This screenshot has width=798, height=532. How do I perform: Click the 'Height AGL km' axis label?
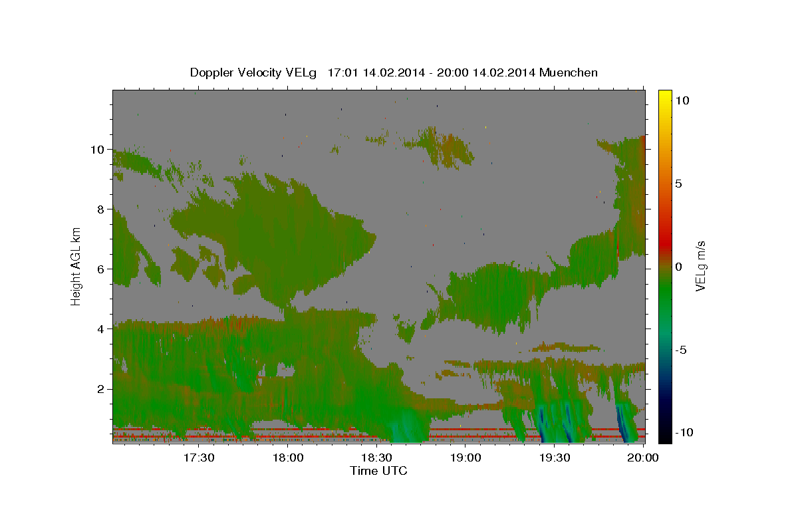[76, 267]
